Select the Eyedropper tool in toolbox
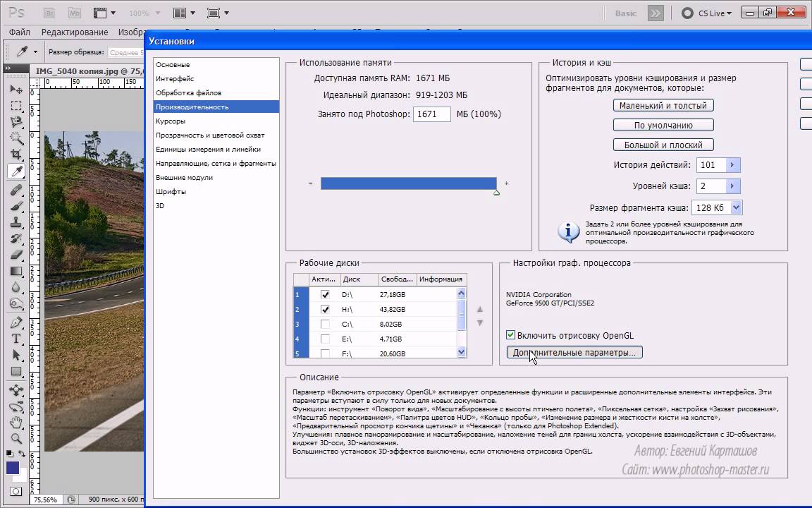Screen dimensions: 812x508 click(16, 171)
